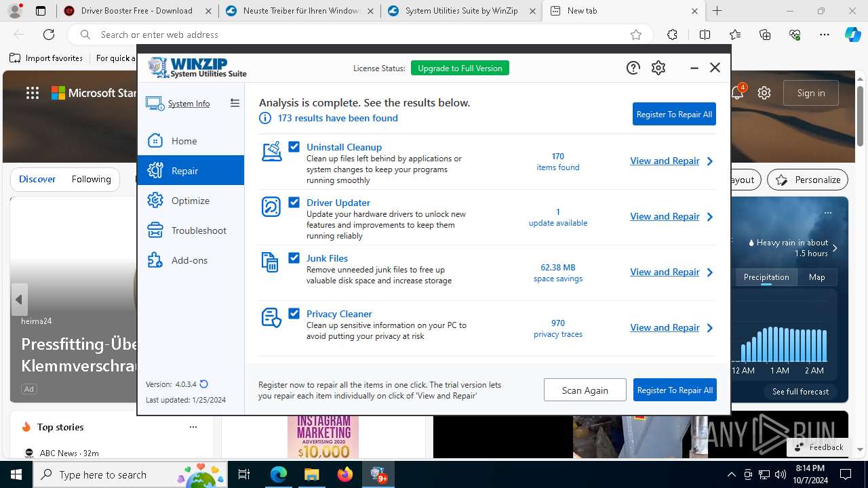This screenshot has height=488, width=868.
Task: Uncheck the Driver Updater checkbox
Action: (x=294, y=202)
